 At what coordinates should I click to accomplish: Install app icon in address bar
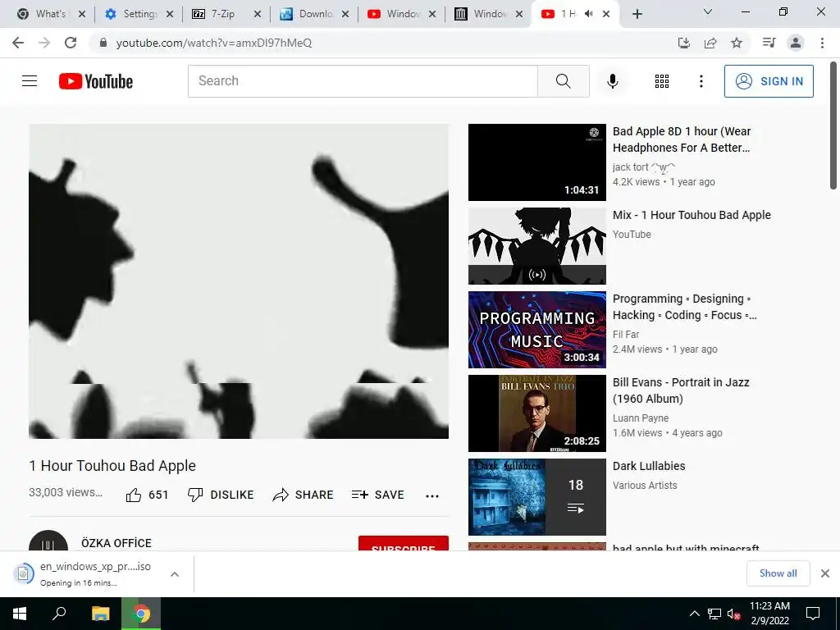(x=683, y=43)
